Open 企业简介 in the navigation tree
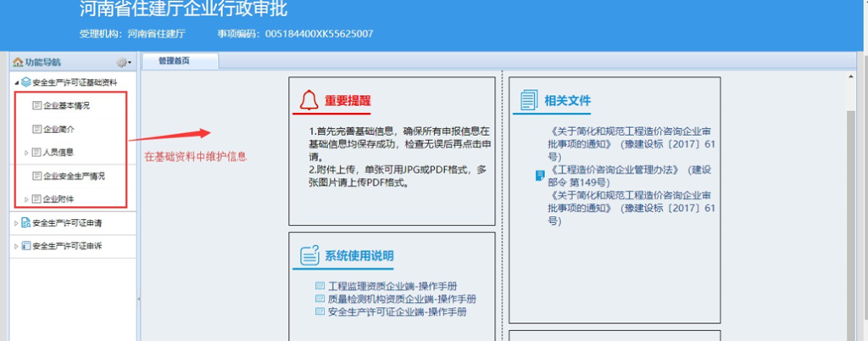868x341 pixels. (58, 129)
